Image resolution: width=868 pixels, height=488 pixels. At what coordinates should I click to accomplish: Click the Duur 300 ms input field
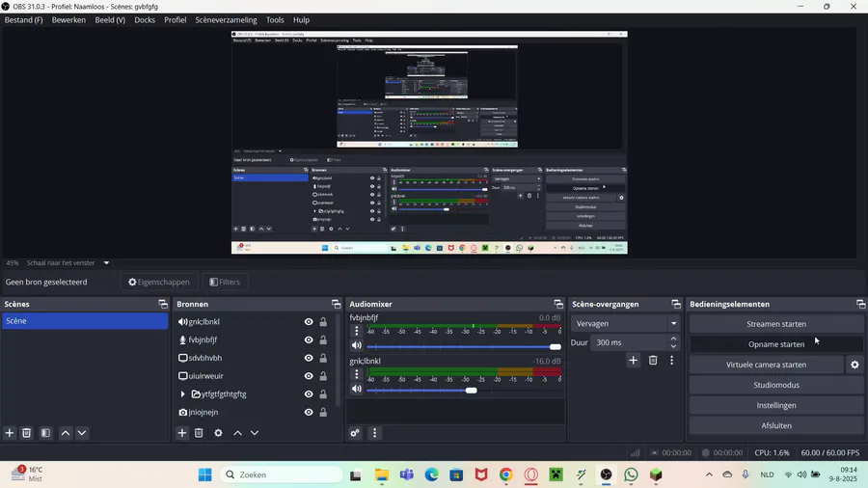click(x=628, y=342)
